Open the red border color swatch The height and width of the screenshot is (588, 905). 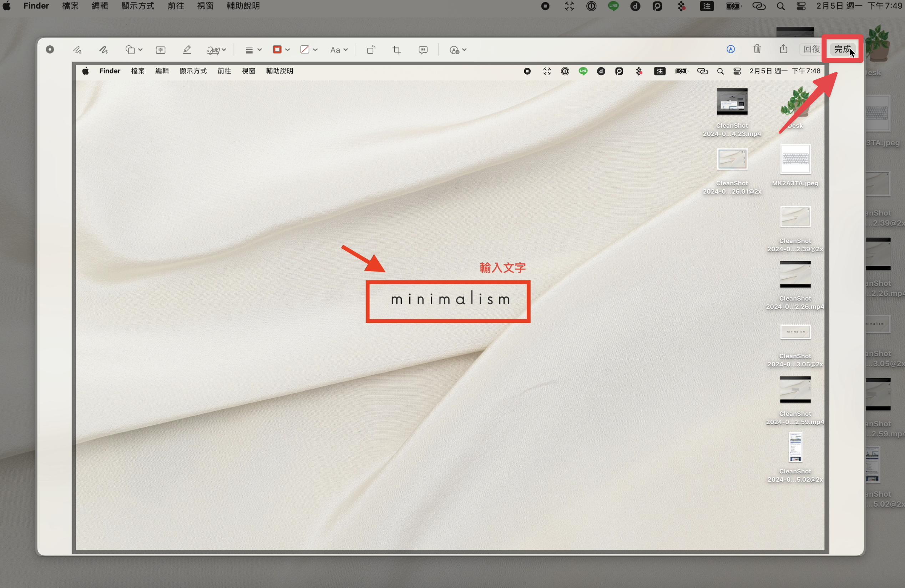pyautogui.click(x=281, y=50)
